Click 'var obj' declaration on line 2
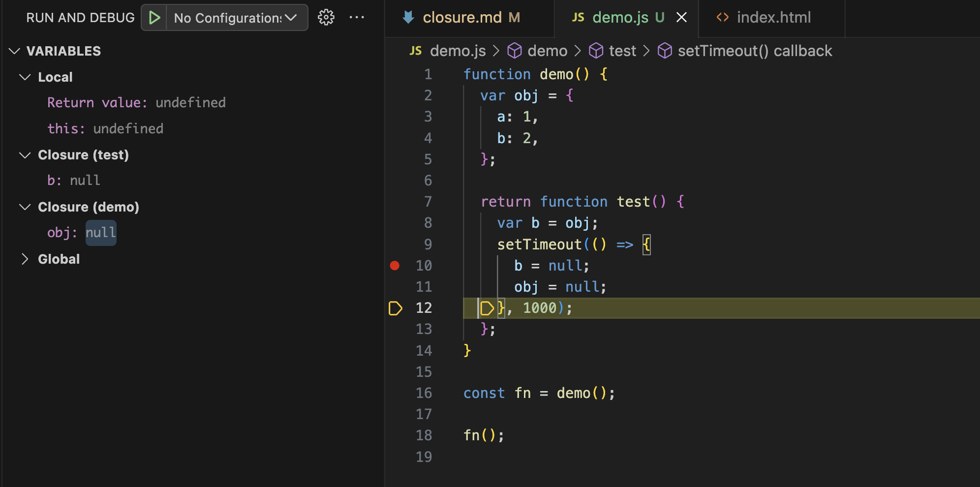 point(509,95)
